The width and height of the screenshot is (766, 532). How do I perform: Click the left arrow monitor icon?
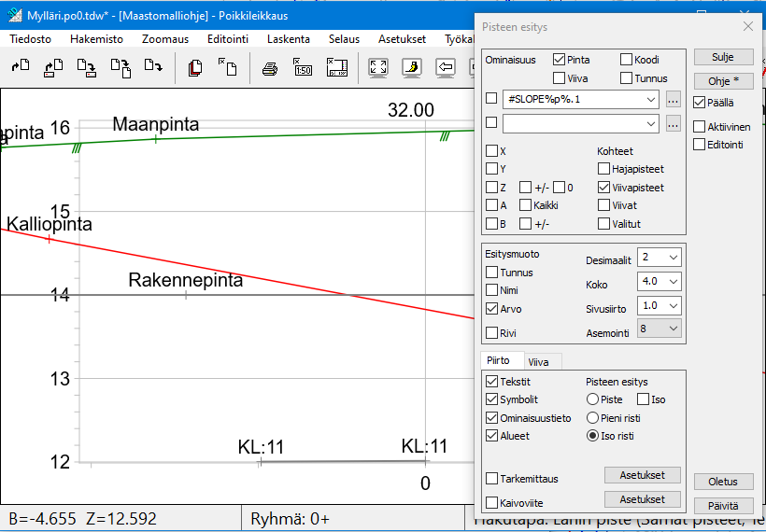(x=446, y=67)
